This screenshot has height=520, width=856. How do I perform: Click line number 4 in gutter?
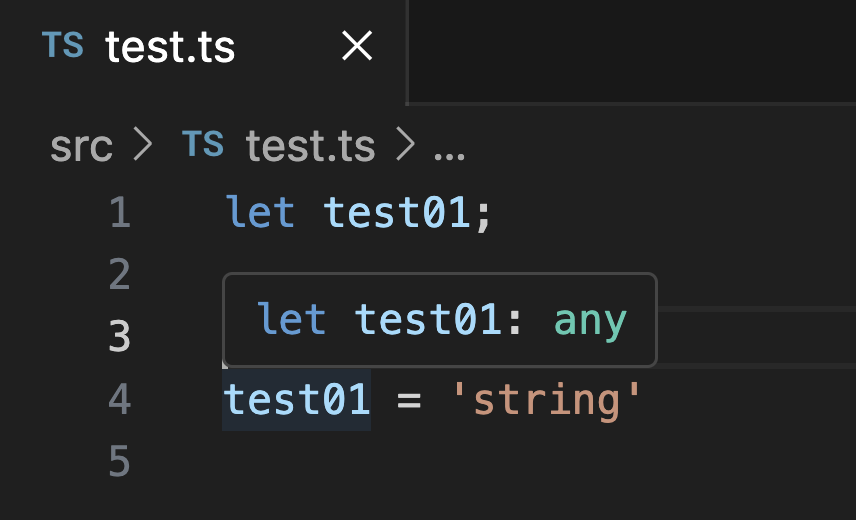pyautogui.click(x=120, y=399)
